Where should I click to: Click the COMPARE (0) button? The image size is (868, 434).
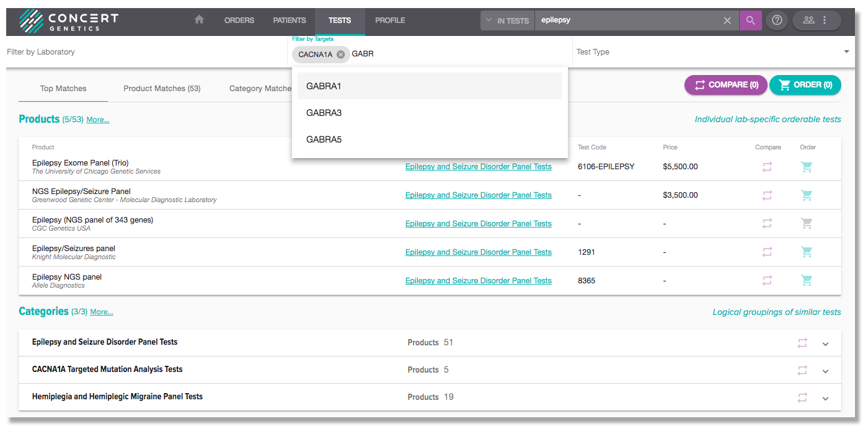pyautogui.click(x=725, y=85)
